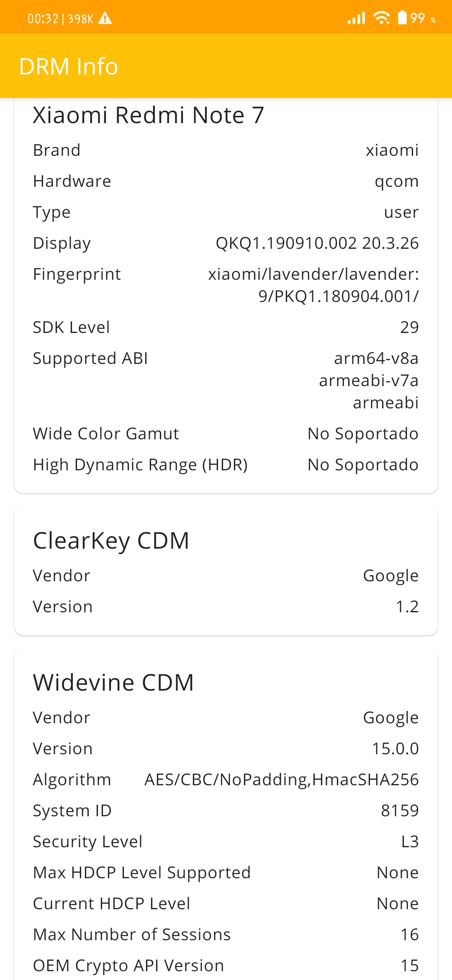Tap the Widevine Version 15.0.0 value
The image size is (452, 980).
pyautogui.click(x=395, y=748)
